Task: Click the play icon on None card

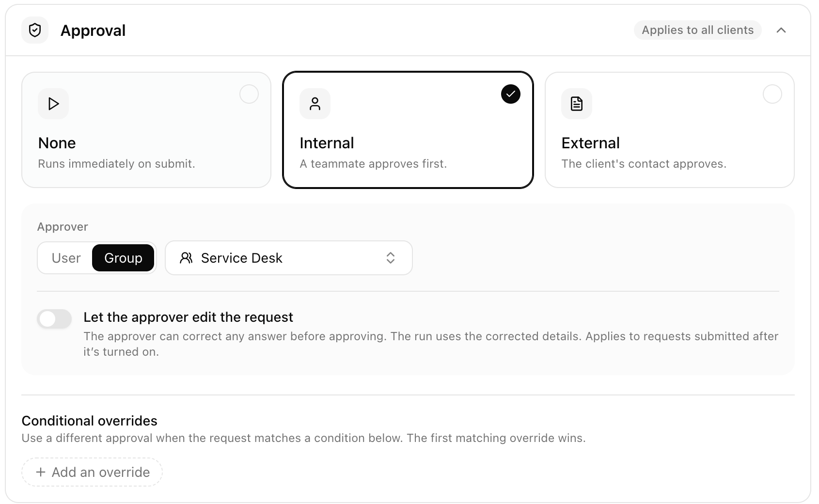Action: [53, 104]
